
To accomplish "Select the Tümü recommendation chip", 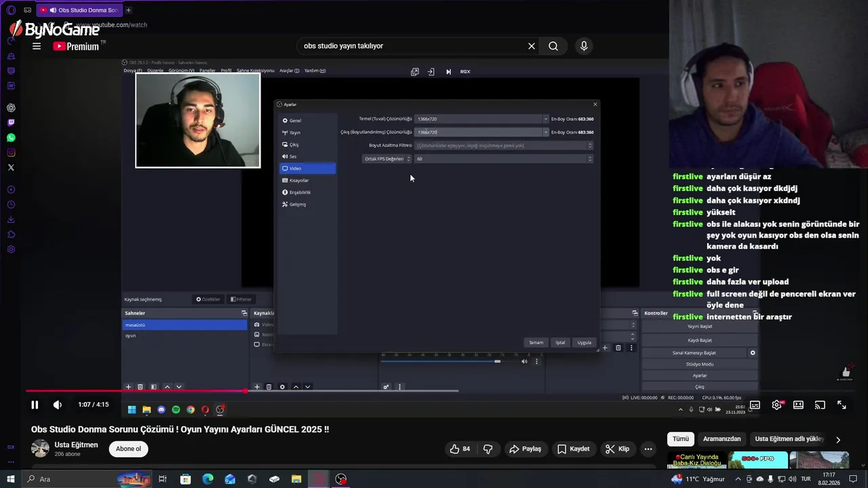I will [x=681, y=439].
